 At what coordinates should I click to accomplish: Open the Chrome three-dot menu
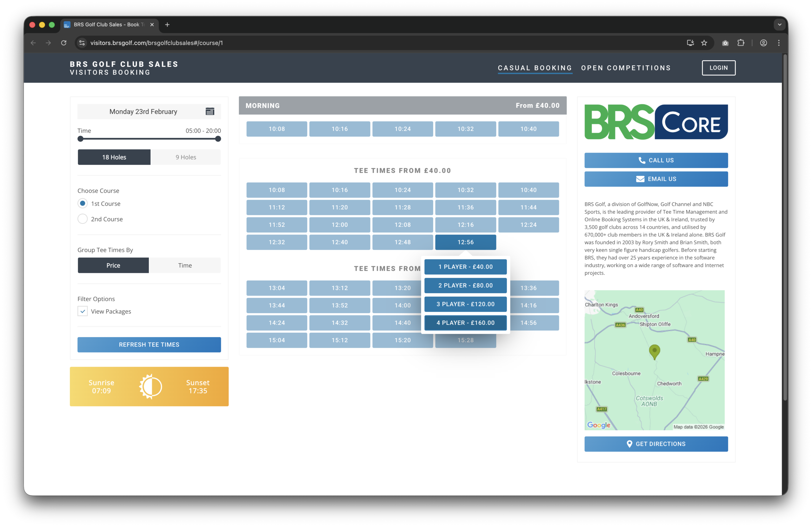click(x=779, y=43)
